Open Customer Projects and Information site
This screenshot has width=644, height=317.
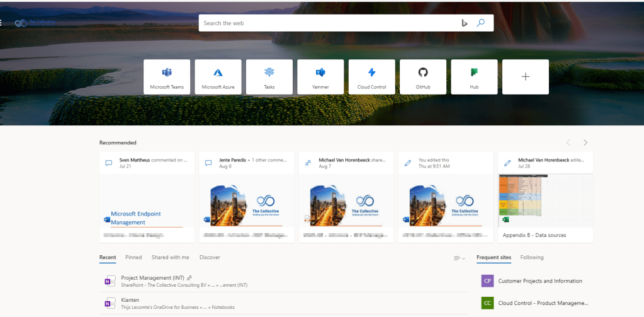539,281
